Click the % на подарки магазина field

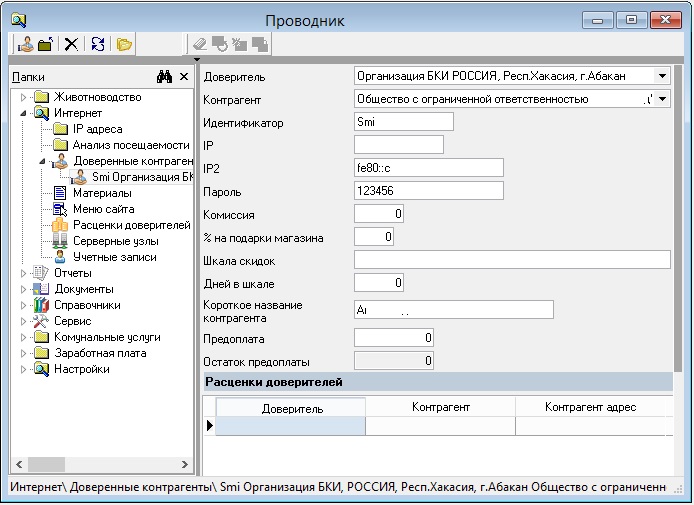click(x=374, y=237)
